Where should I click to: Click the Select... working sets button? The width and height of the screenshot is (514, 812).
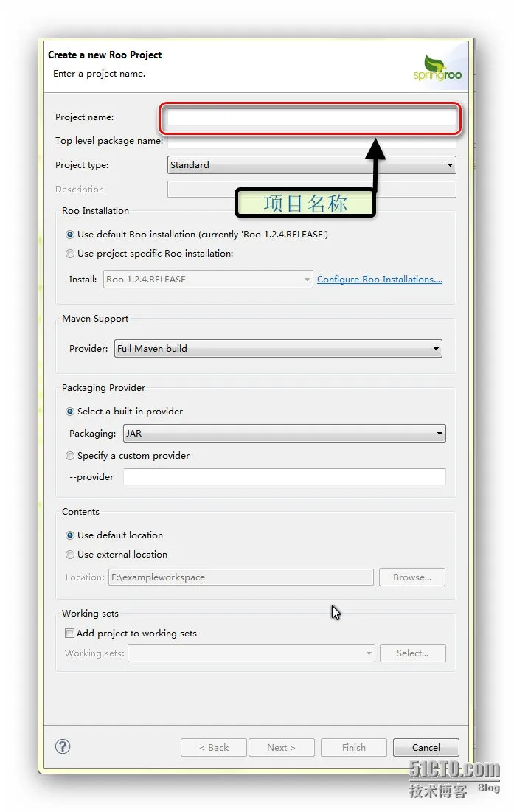pyautogui.click(x=412, y=653)
